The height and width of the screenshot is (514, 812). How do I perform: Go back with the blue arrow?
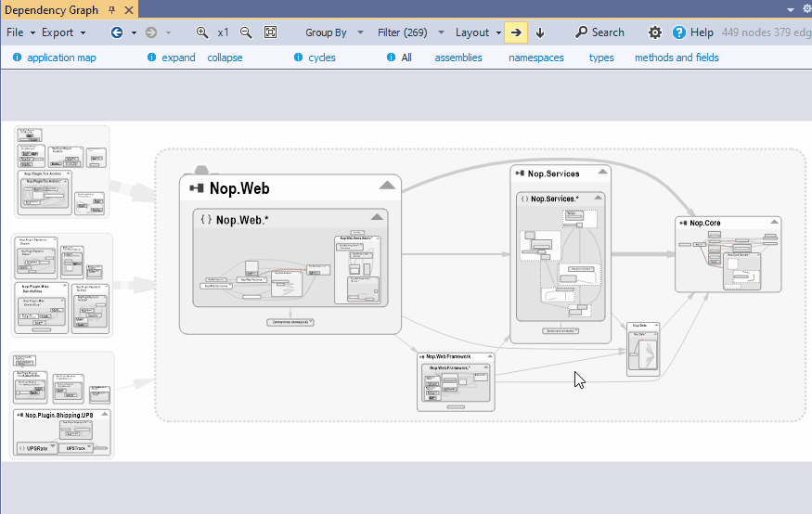tap(117, 32)
